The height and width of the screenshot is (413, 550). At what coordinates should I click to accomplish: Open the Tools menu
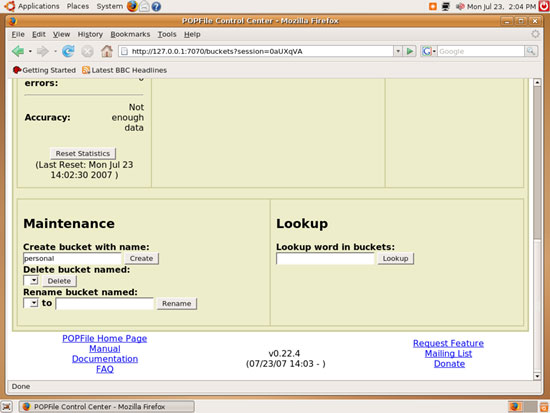click(x=167, y=34)
